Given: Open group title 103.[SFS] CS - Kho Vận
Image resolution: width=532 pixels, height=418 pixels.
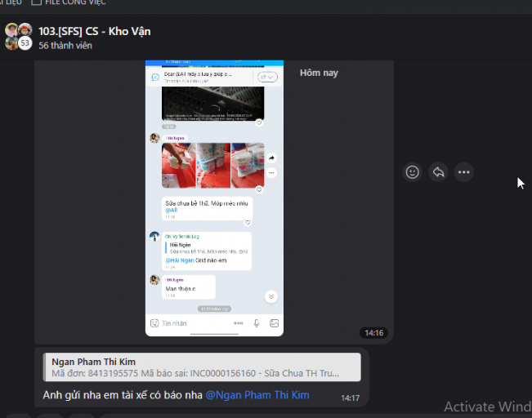Looking at the screenshot, I should tap(95, 31).
